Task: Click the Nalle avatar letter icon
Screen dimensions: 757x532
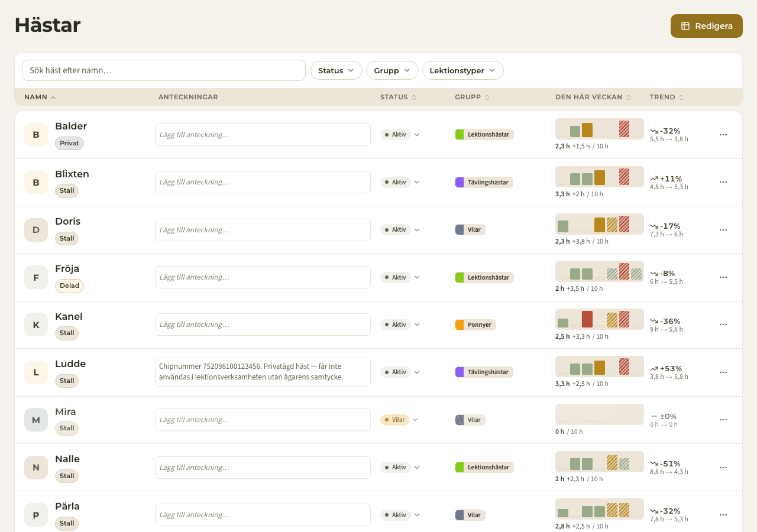Action: pos(36,468)
